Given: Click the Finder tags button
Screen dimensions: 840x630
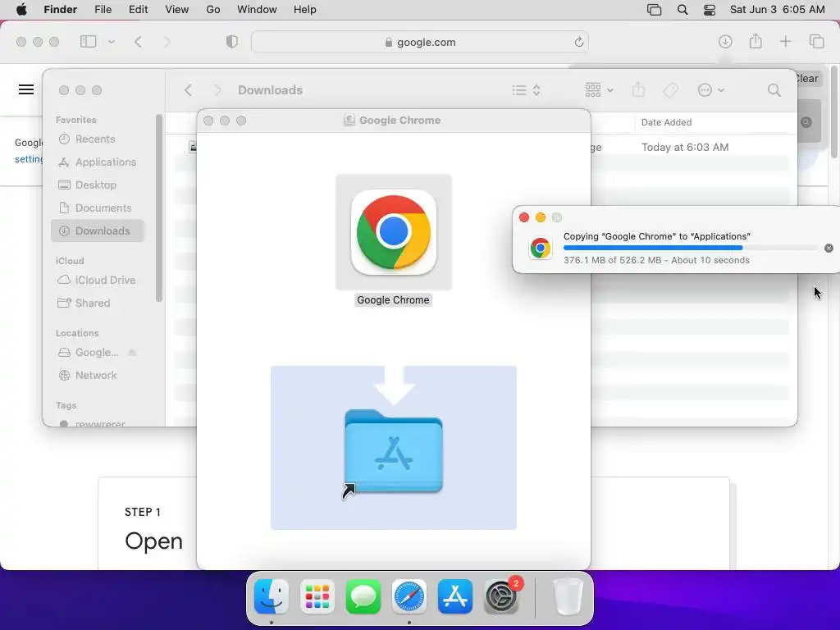Looking at the screenshot, I should [670, 90].
